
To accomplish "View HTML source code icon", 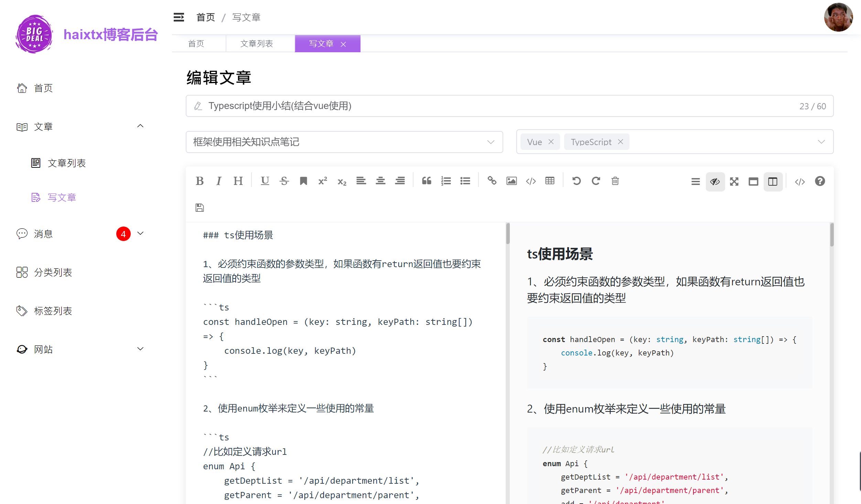I will pos(800,182).
